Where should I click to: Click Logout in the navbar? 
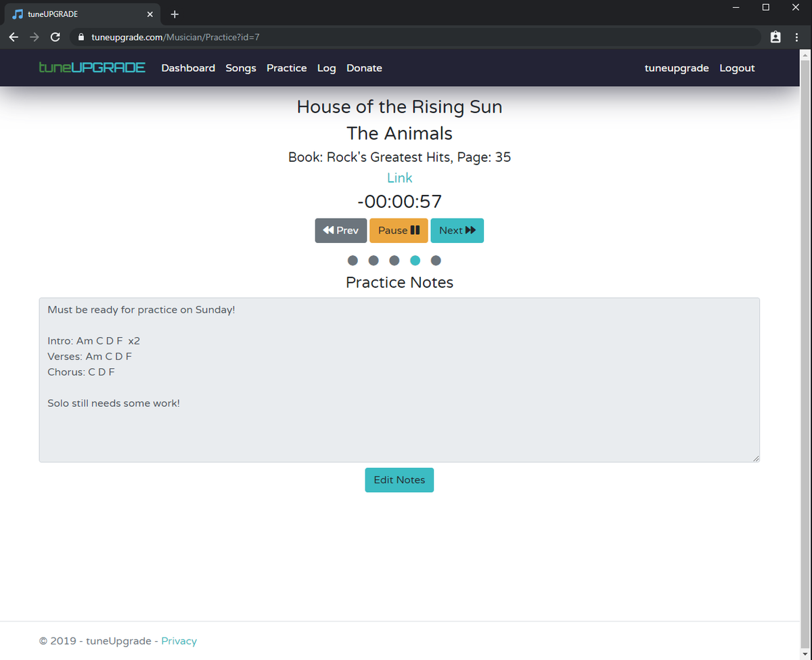(x=737, y=68)
